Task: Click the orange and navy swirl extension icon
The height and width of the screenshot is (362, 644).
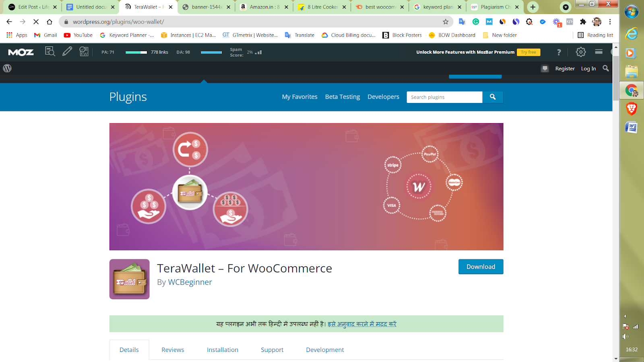Action: pos(503,22)
